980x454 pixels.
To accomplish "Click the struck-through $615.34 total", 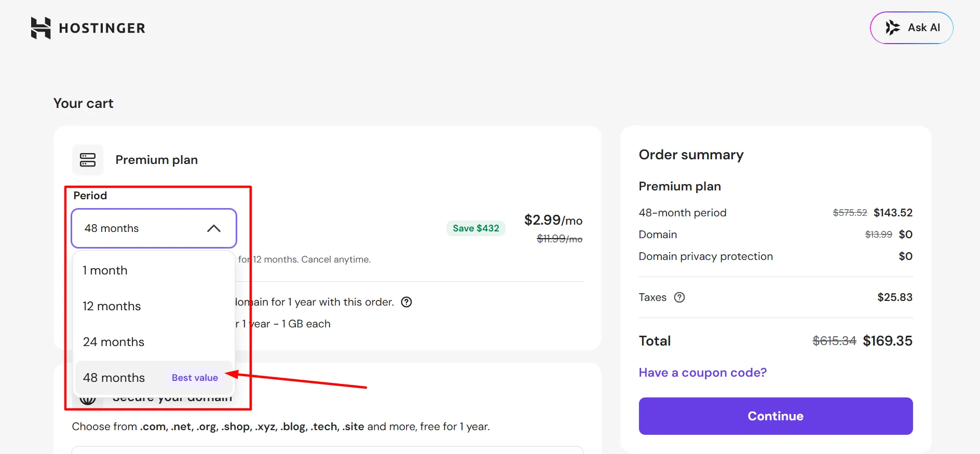I will coord(834,341).
